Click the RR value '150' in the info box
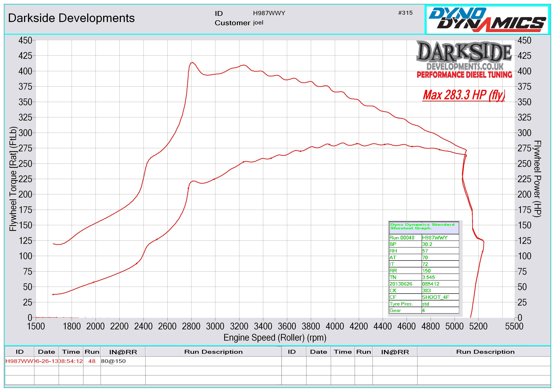Image resolution: width=555 pixels, height=392 pixels. pos(426,271)
